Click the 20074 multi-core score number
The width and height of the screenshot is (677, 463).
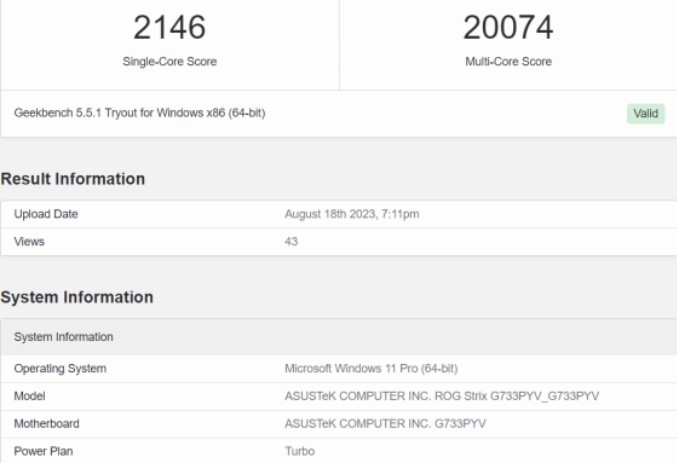click(x=508, y=28)
